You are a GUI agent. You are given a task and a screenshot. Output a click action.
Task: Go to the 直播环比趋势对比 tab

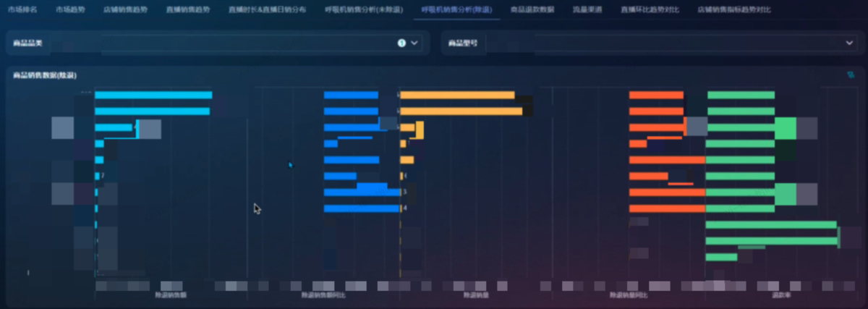pos(650,10)
